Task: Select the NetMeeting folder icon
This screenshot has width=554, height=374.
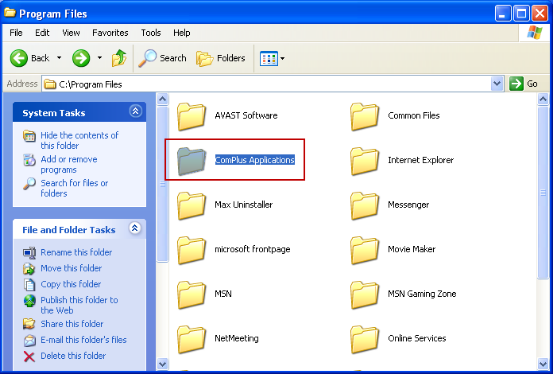Action: point(191,339)
